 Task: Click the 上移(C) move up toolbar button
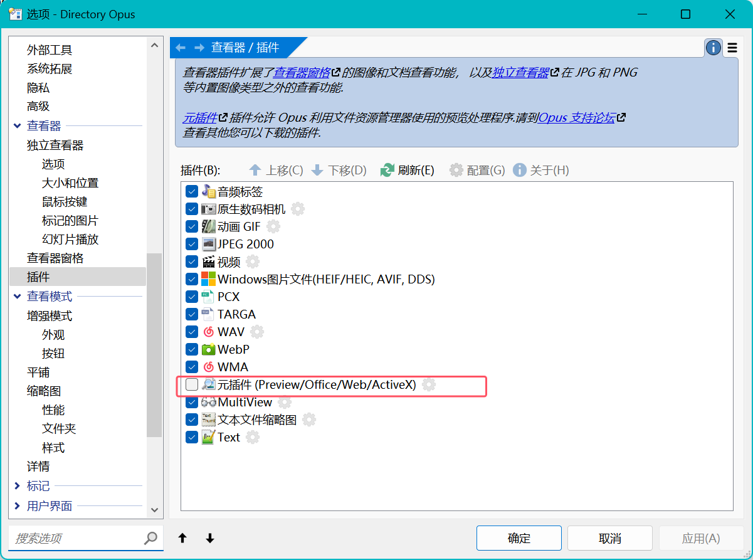pos(276,170)
